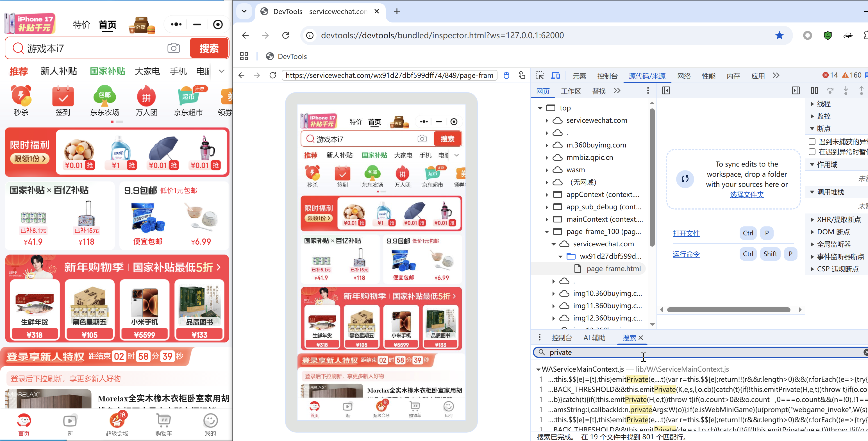The width and height of the screenshot is (868, 441).
Task: Expand the servicewechat.com tree node
Action: [547, 120]
